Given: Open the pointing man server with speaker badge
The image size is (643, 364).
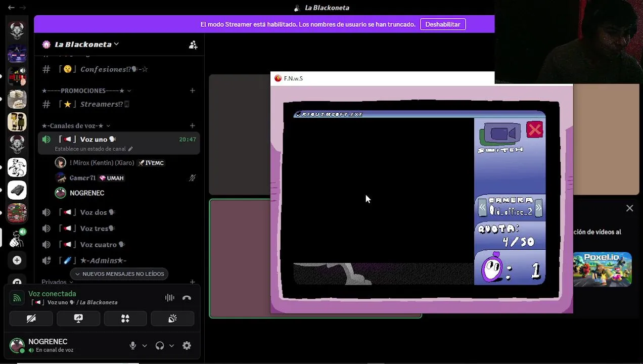Looking at the screenshot, I should tap(17, 237).
